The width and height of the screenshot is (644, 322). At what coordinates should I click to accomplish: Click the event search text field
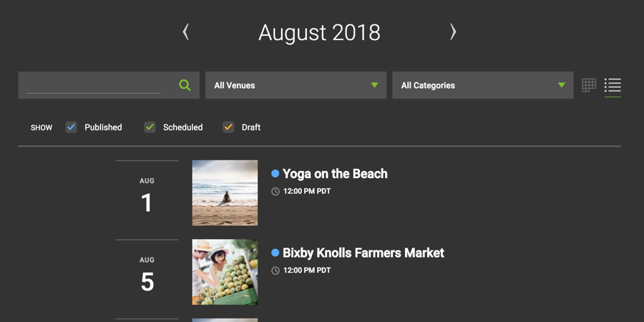click(94, 85)
